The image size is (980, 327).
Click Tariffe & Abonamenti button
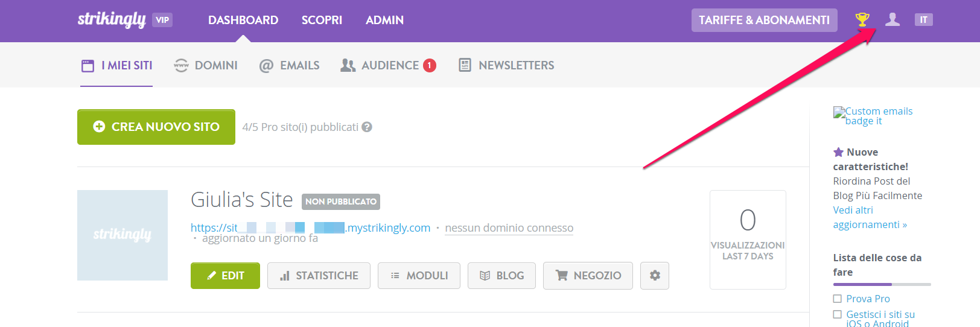point(764,20)
